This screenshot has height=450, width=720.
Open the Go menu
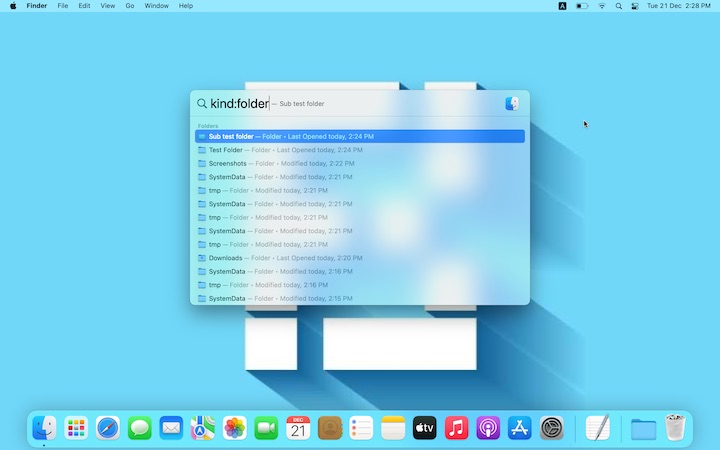tap(130, 6)
